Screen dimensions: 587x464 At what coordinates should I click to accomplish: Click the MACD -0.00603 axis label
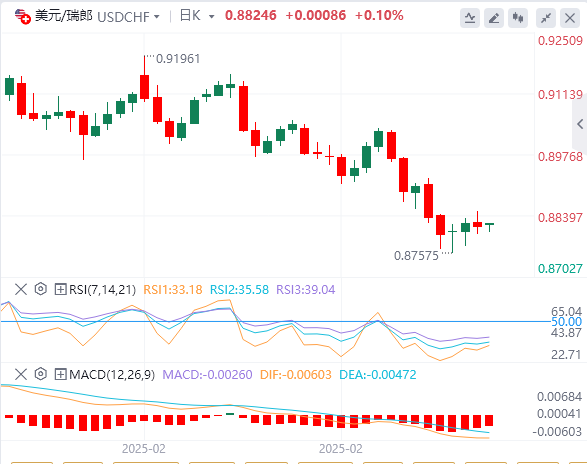[x=557, y=432]
